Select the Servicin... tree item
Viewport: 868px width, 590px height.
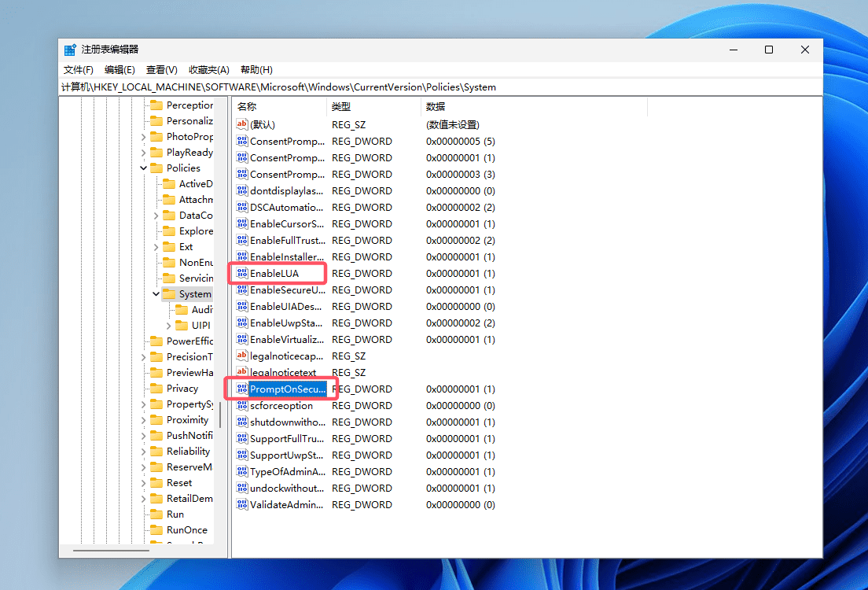[196, 278]
